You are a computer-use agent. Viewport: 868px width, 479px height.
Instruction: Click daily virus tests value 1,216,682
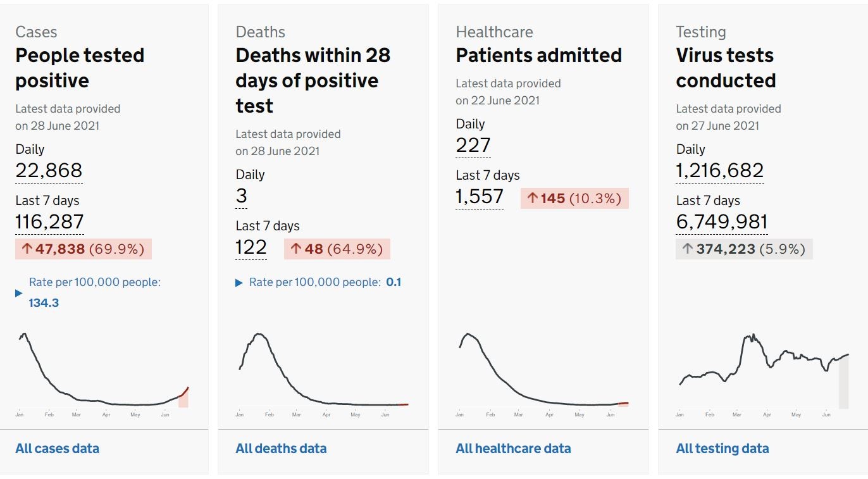click(x=720, y=171)
